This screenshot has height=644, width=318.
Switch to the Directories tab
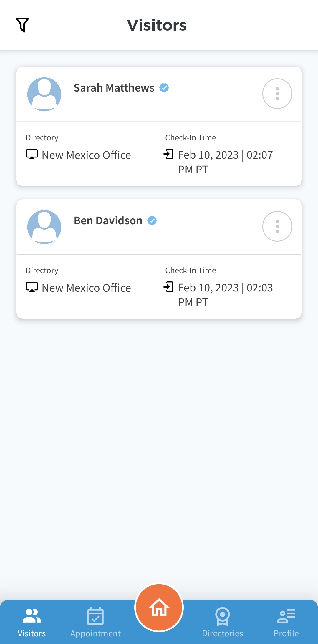click(223, 622)
